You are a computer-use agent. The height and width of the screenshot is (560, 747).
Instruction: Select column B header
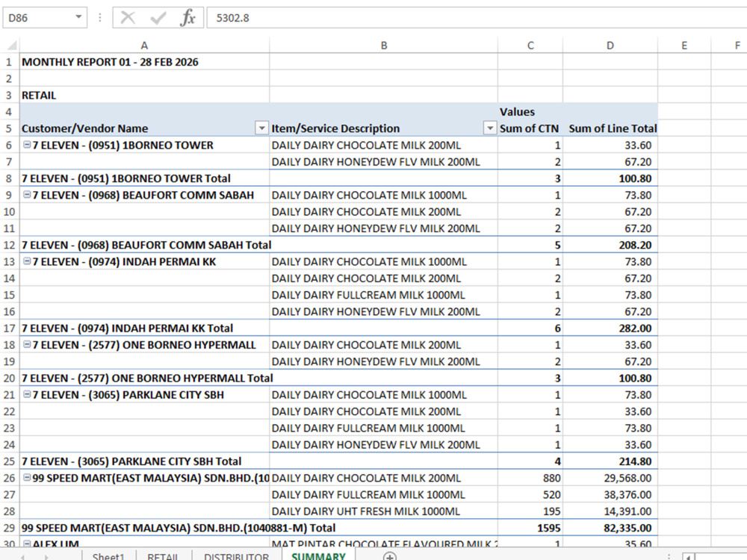click(384, 46)
